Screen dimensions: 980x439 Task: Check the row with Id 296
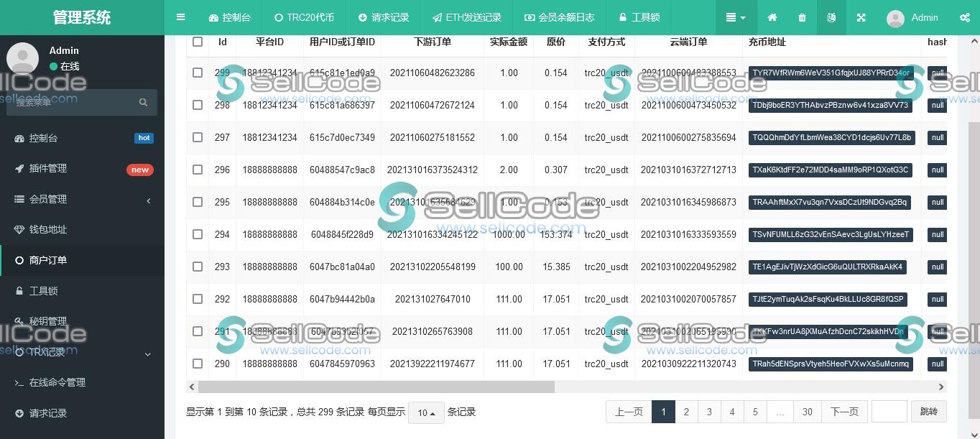[198, 170]
